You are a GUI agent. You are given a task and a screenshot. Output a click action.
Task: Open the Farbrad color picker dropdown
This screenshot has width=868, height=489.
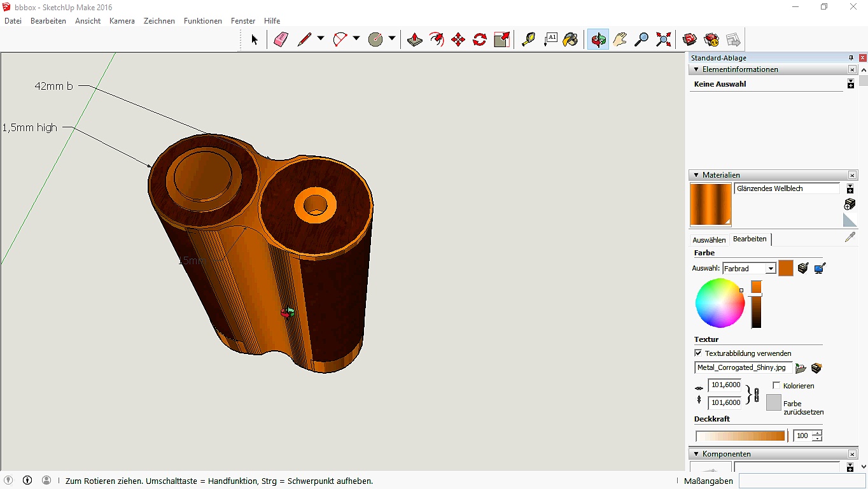click(771, 269)
